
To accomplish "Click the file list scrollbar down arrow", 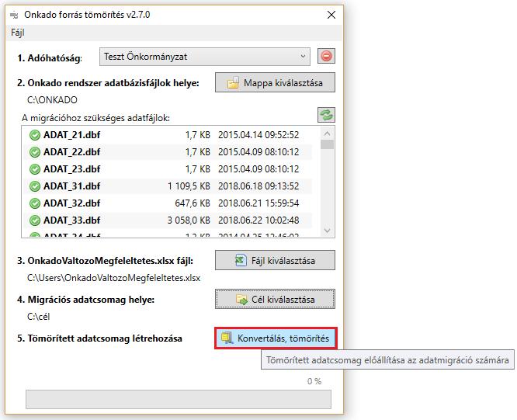I will (327, 231).
